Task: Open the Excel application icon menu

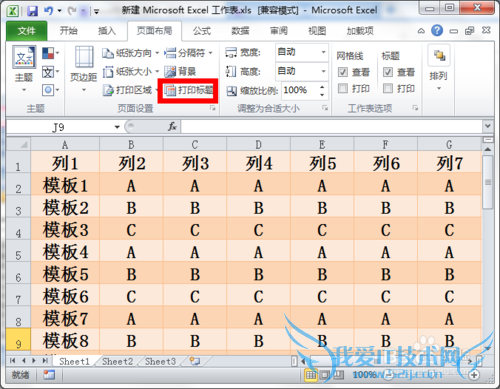Action: click(13, 11)
